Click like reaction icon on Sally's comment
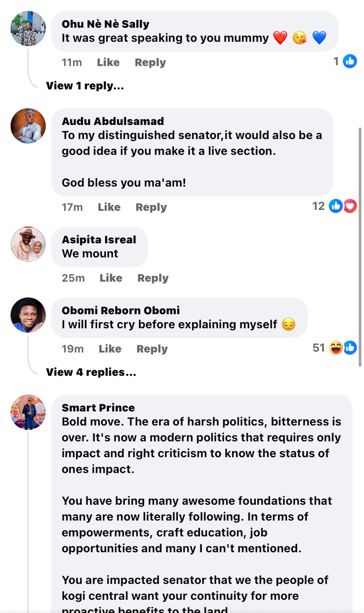The height and width of the screenshot is (613, 364). click(350, 62)
